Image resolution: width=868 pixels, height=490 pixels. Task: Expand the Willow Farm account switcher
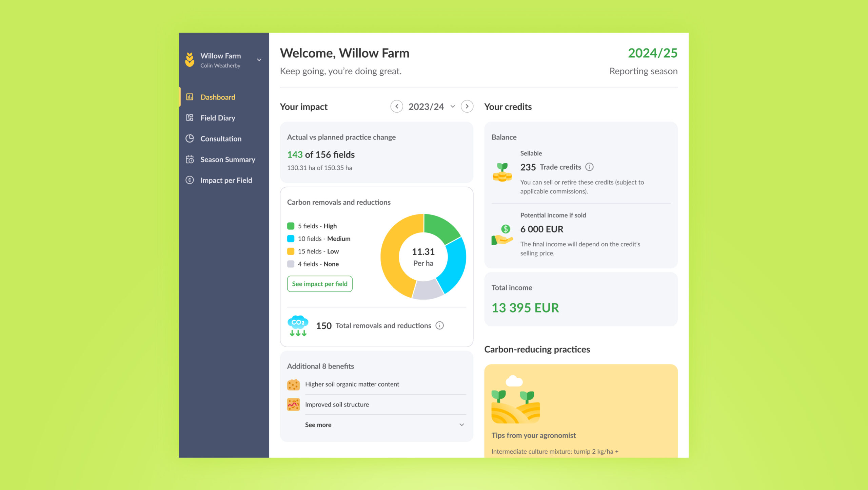[x=259, y=60]
